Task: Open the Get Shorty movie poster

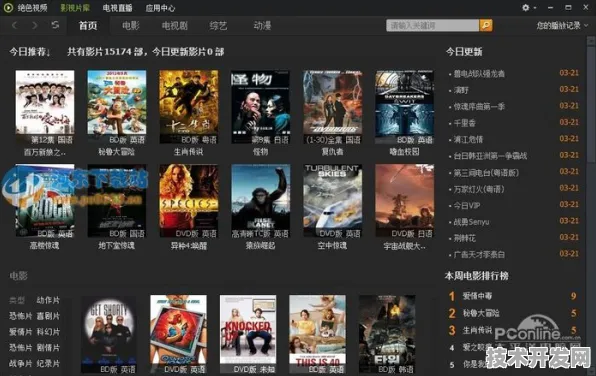Action: pyautogui.click(x=109, y=334)
